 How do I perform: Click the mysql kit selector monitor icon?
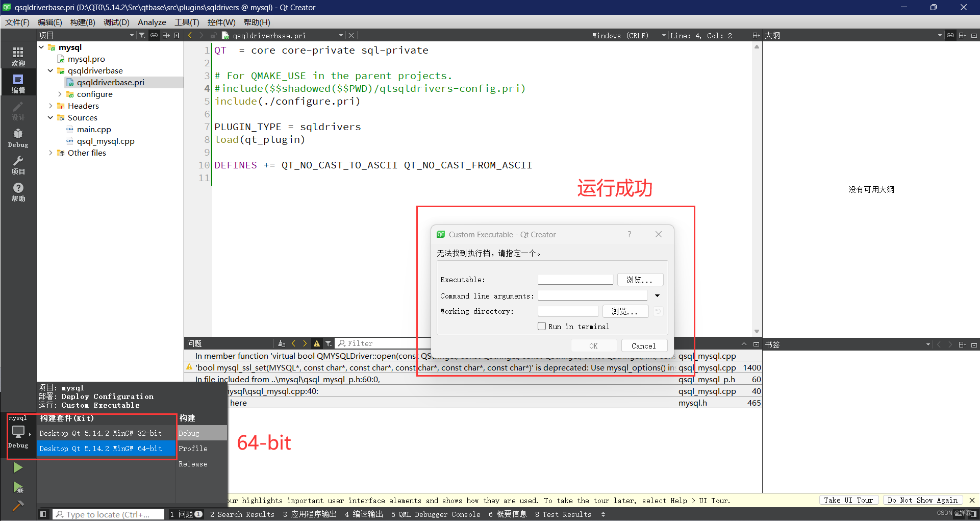pyautogui.click(x=18, y=432)
